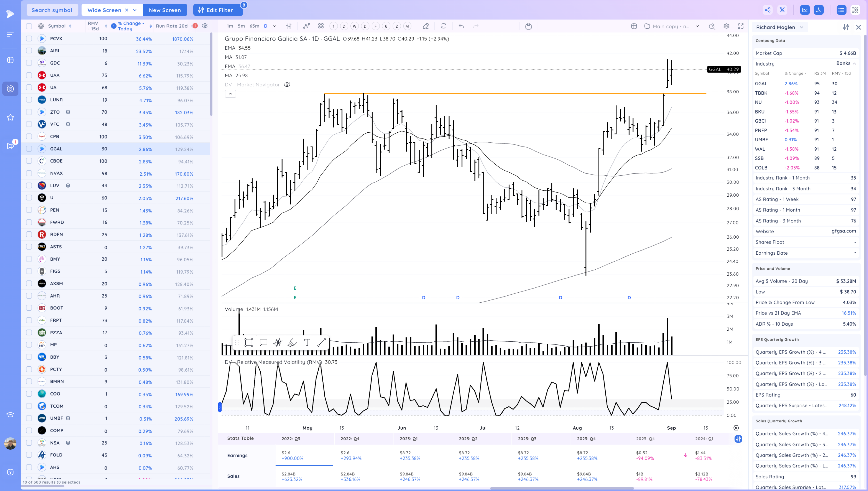
Task: Tick the checkbox next to GGAL
Action: pyautogui.click(x=29, y=149)
